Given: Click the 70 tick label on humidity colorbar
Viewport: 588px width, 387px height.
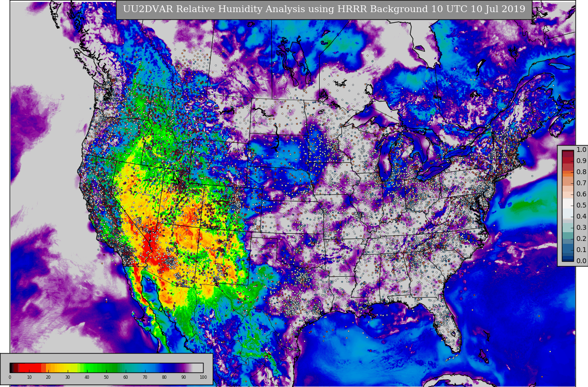Looking at the screenshot, I should (x=145, y=377).
